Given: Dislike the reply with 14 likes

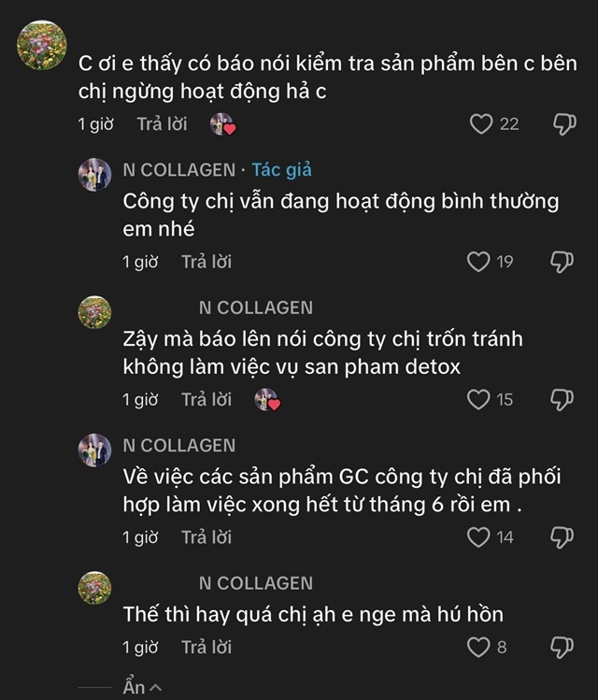Looking at the screenshot, I should (x=562, y=537).
